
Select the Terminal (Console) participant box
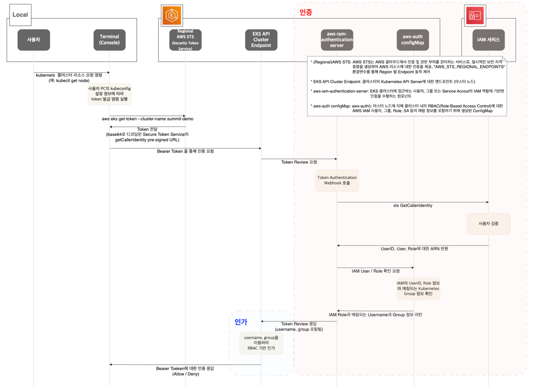[x=109, y=40]
